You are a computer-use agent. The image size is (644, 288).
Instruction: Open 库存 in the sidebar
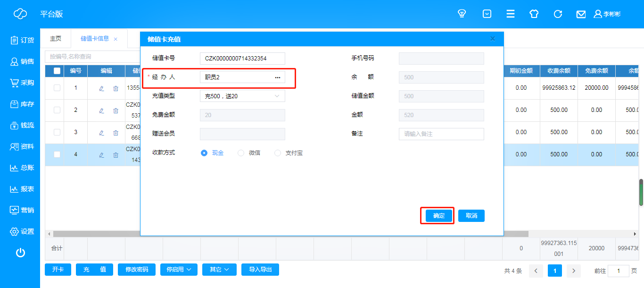[22, 104]
